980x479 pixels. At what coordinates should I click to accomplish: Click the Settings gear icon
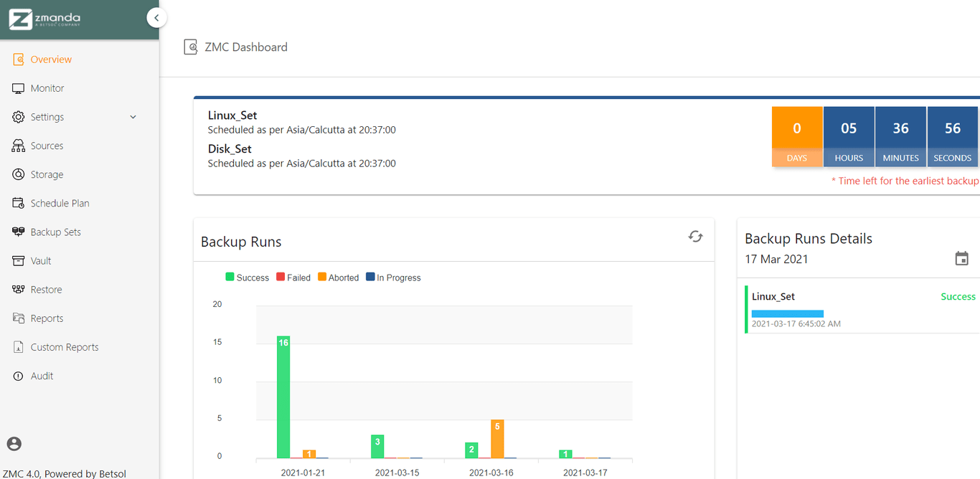19,117
